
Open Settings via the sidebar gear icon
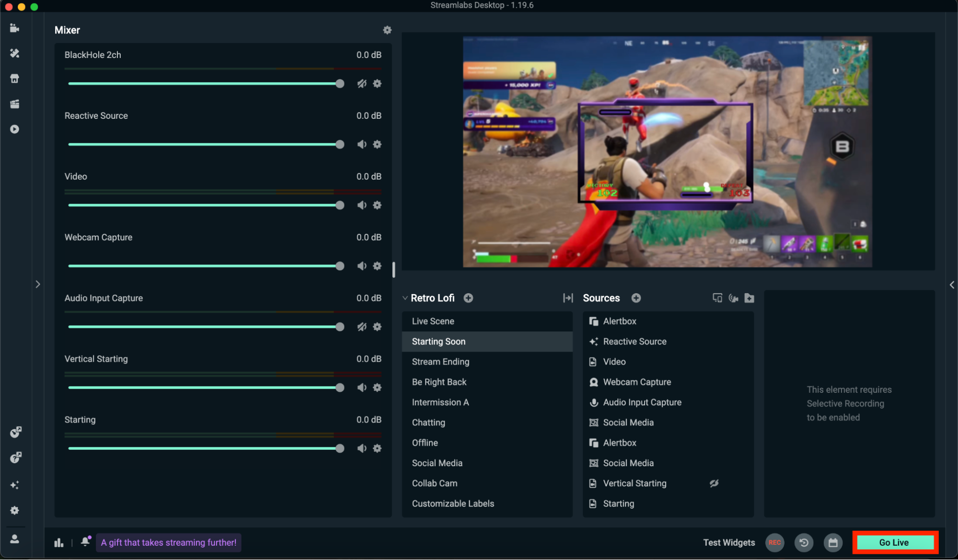(14, 510)
